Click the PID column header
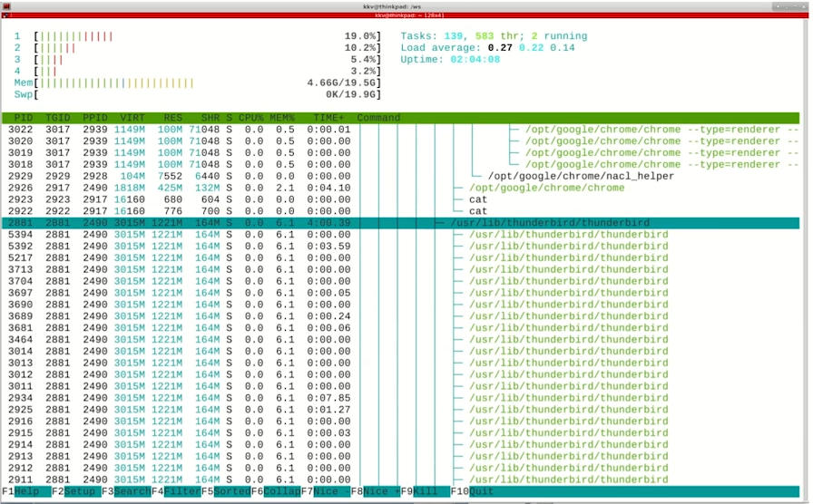Image resolution: width=813 pixels, height=504 pixels. [24, 118]
